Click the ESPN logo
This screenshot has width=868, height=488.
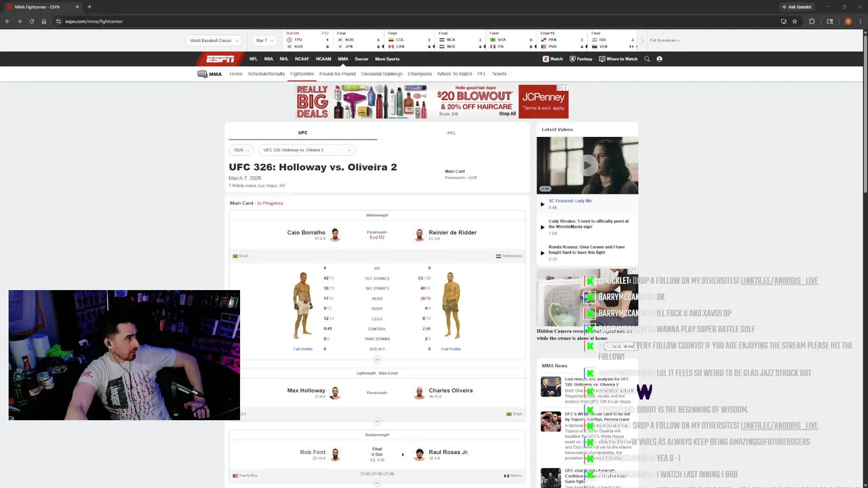[x=220, y=59]
